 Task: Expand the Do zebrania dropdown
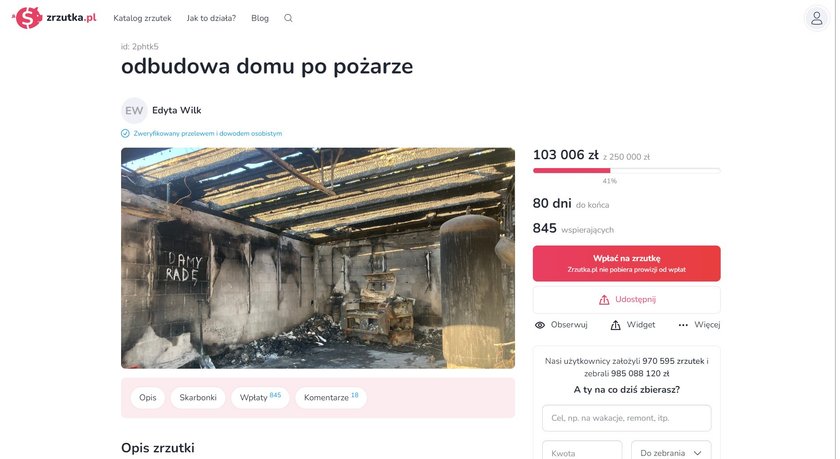pyautogui.click(x=671, y=450)
